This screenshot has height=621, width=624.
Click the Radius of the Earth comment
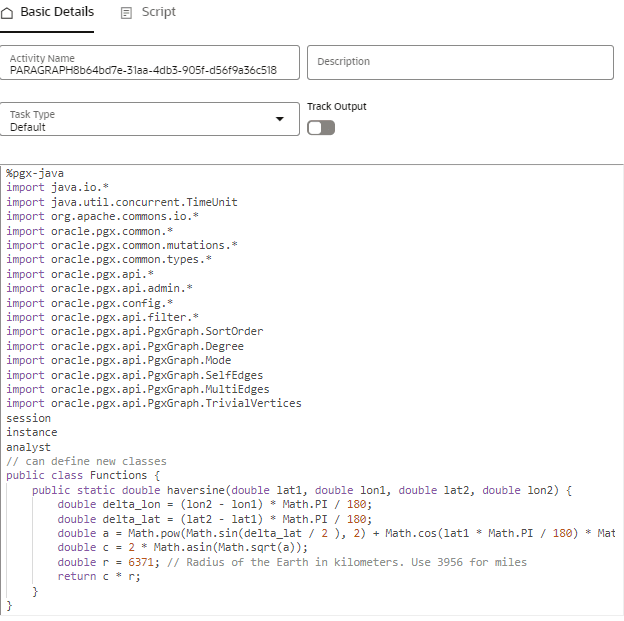pyautogui.click(x=347, y=562)
